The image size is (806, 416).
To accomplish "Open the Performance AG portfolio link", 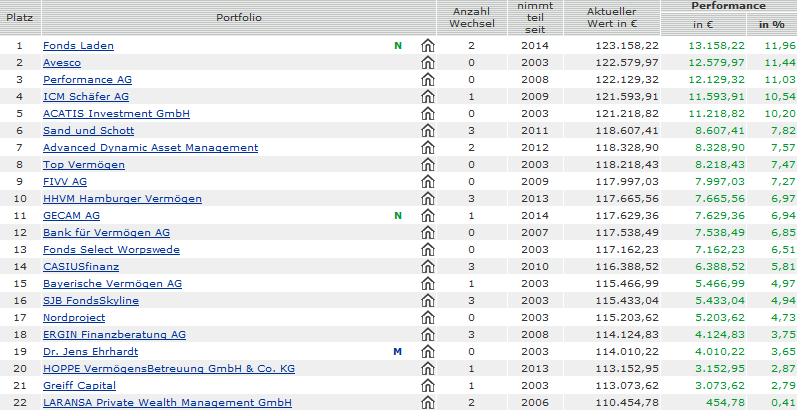I will tap(87, 80).
